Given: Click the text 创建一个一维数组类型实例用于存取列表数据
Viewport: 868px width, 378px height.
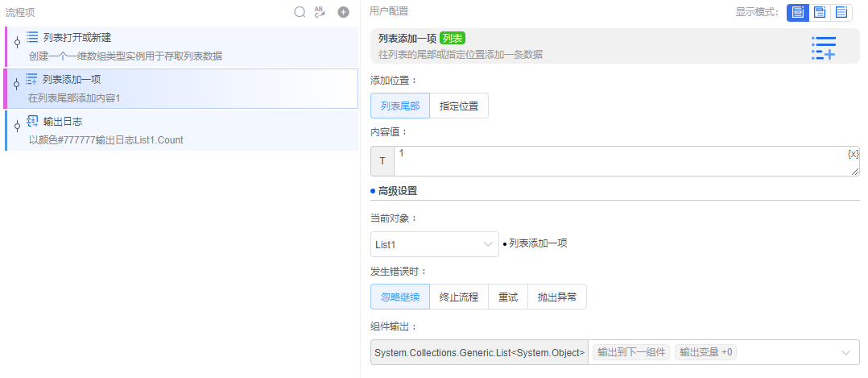Looking at the screenshot, I should click(x=126, y=56).
